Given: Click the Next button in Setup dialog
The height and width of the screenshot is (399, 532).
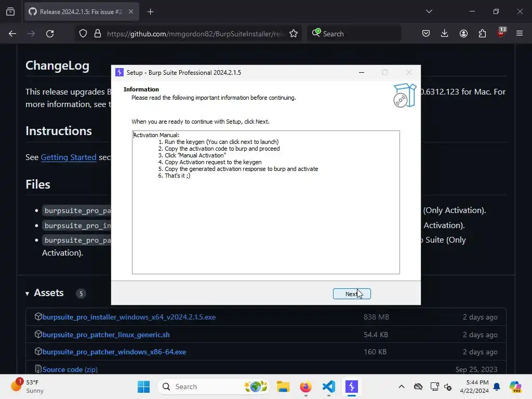Looking at the screenshot, I should pos(352,294).
